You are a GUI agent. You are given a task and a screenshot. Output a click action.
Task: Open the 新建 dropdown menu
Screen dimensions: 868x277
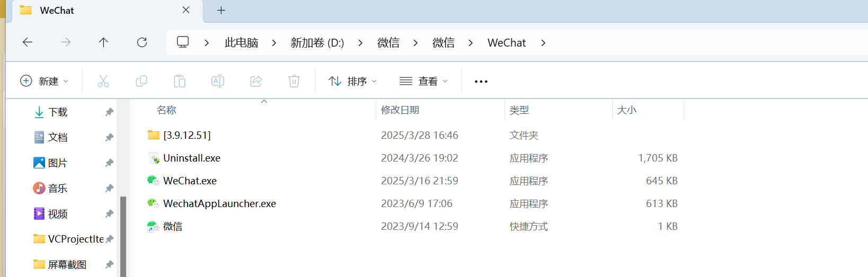pos(45,81)
